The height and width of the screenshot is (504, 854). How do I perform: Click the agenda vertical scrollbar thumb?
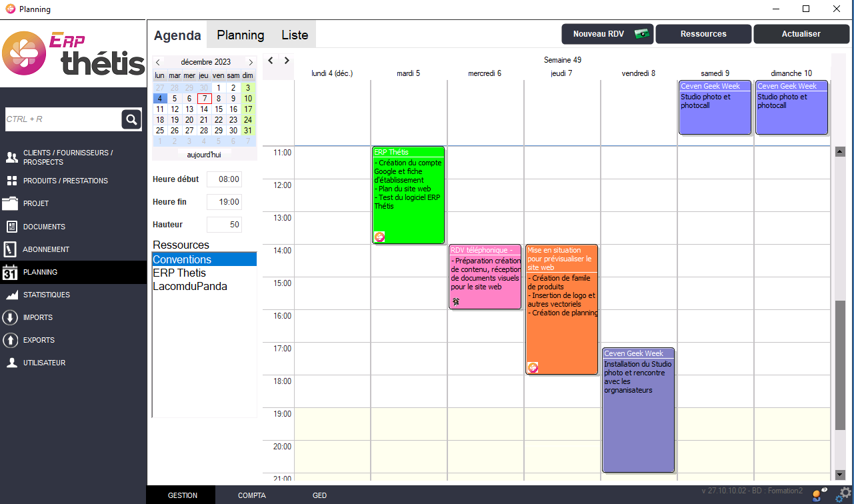840,365
